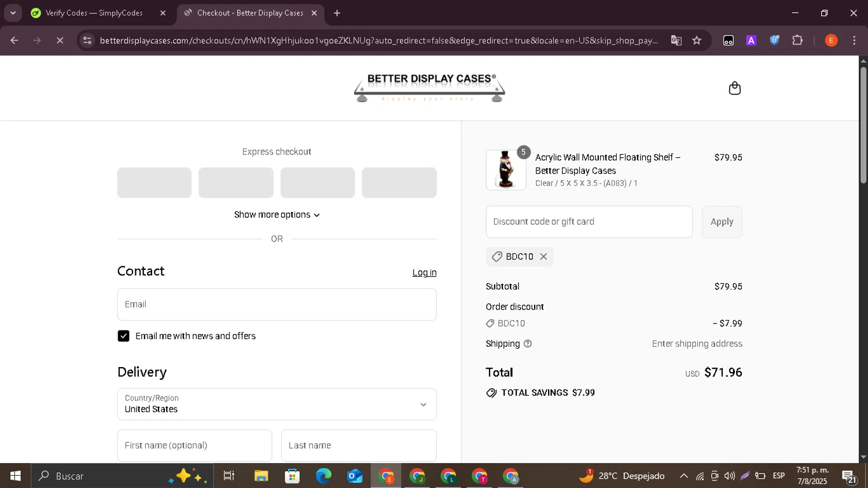Open the shopping bag cart icon

coord(734,88)
